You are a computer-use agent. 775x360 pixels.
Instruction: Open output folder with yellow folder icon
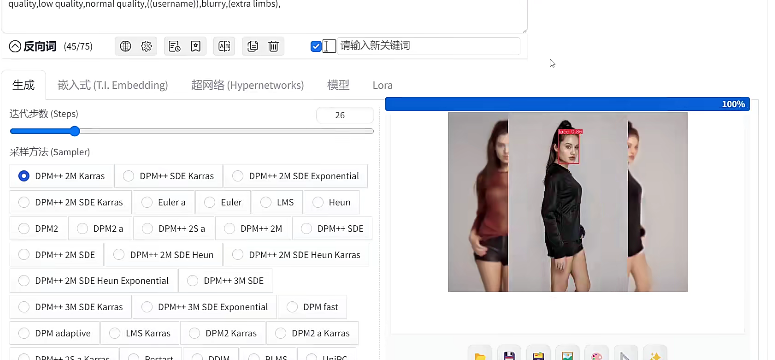tap(479, 355)
